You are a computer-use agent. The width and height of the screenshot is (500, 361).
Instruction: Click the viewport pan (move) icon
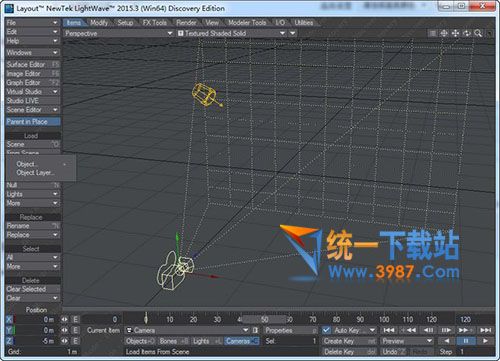pyautogui.click(x=455, y=33)
